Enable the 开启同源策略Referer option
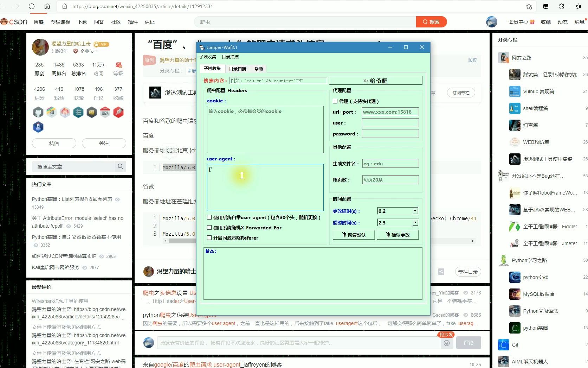The image size is (588, 368). (x=209, y=237)
